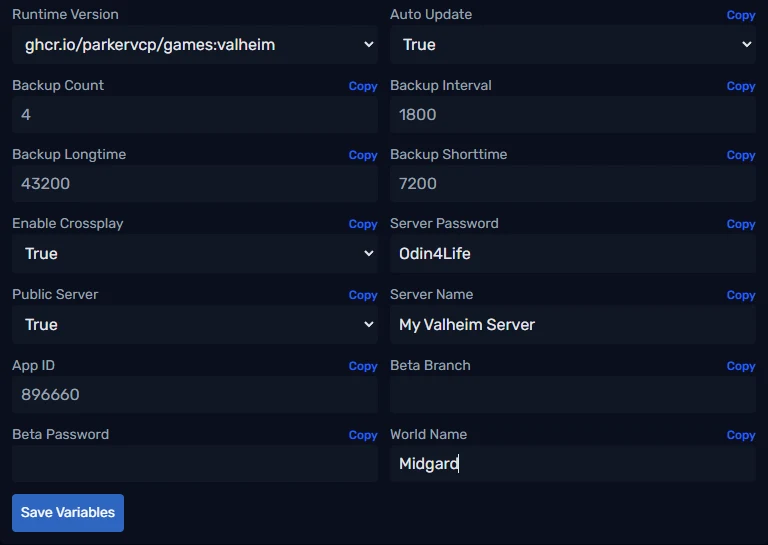Viewport: 768px width, 545px height.
Task: Copy the Public Server variable
Action: point(363,295)
